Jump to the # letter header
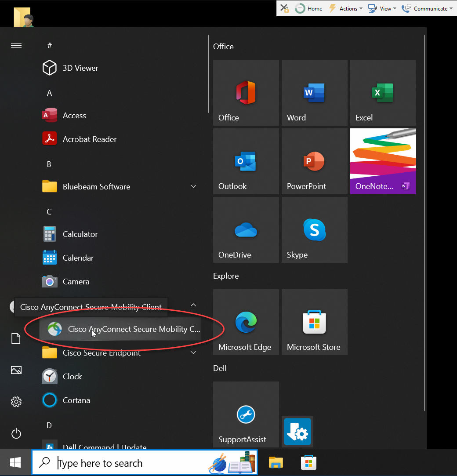This screenshot has width=457, height=476. click(x=50, y=46)
